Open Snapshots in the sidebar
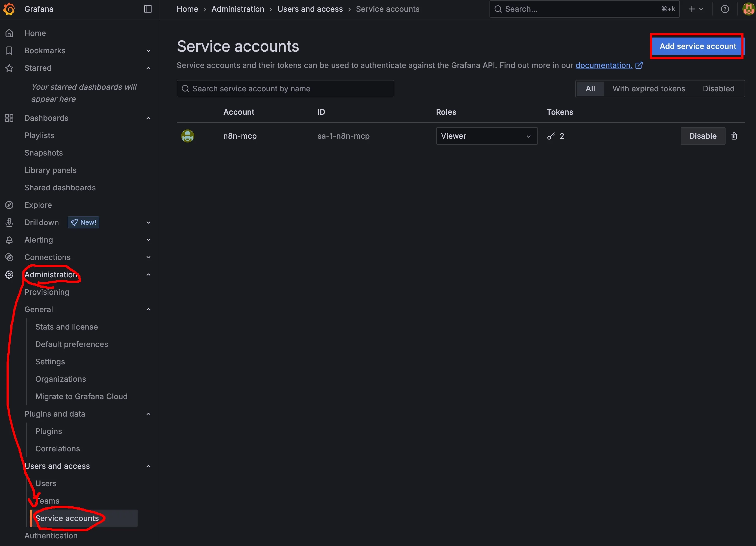 (44, 153)
